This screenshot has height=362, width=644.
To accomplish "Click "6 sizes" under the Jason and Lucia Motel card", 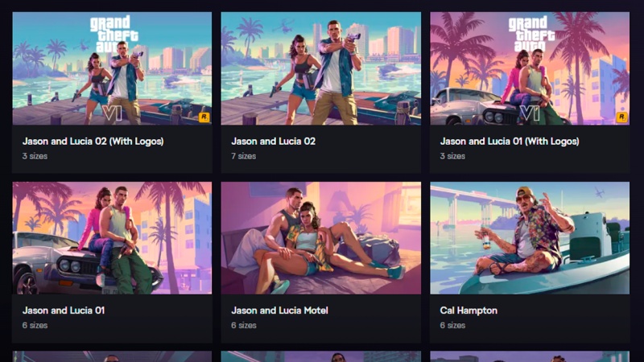I will click(244, 325).
